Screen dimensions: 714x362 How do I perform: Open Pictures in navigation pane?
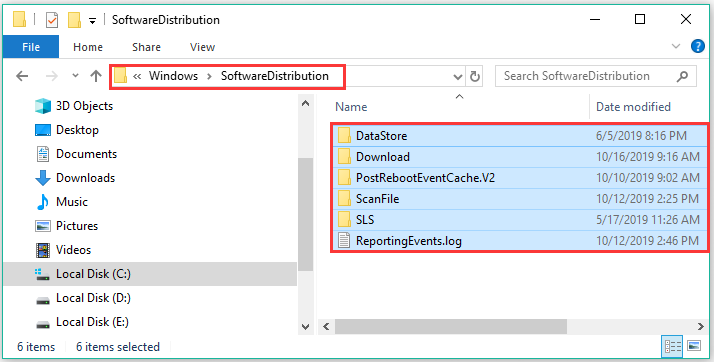pos(76,226)
